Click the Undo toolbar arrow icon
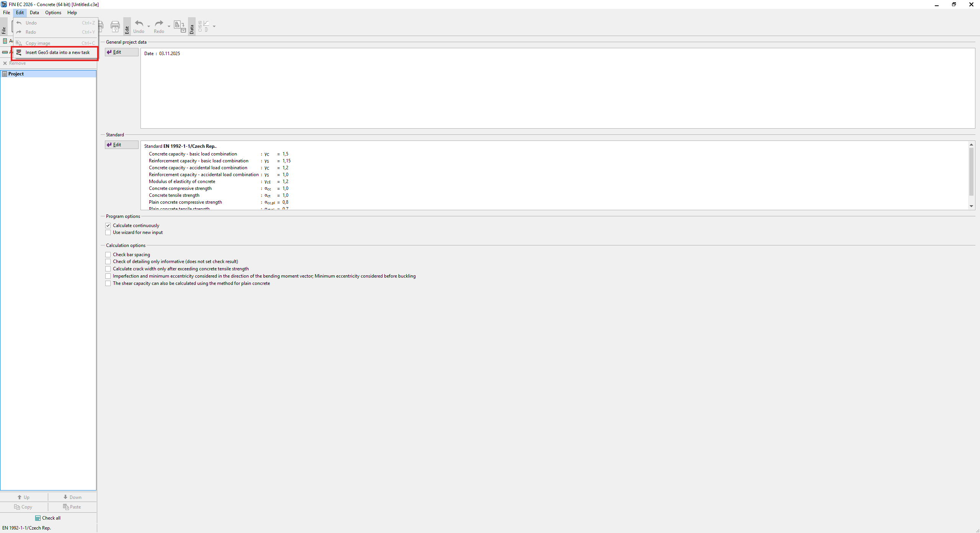980x533 pixels. tap(139, 24)
